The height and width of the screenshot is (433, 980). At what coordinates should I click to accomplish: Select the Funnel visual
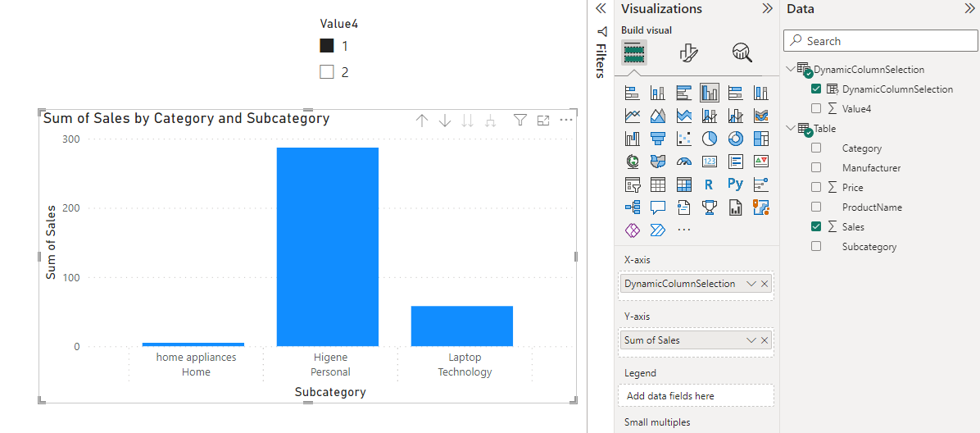pos(657,139)
